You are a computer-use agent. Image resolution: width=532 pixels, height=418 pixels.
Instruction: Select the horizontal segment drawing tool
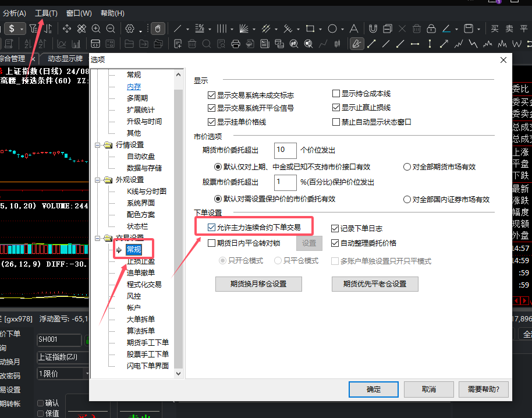coord(414,44)
